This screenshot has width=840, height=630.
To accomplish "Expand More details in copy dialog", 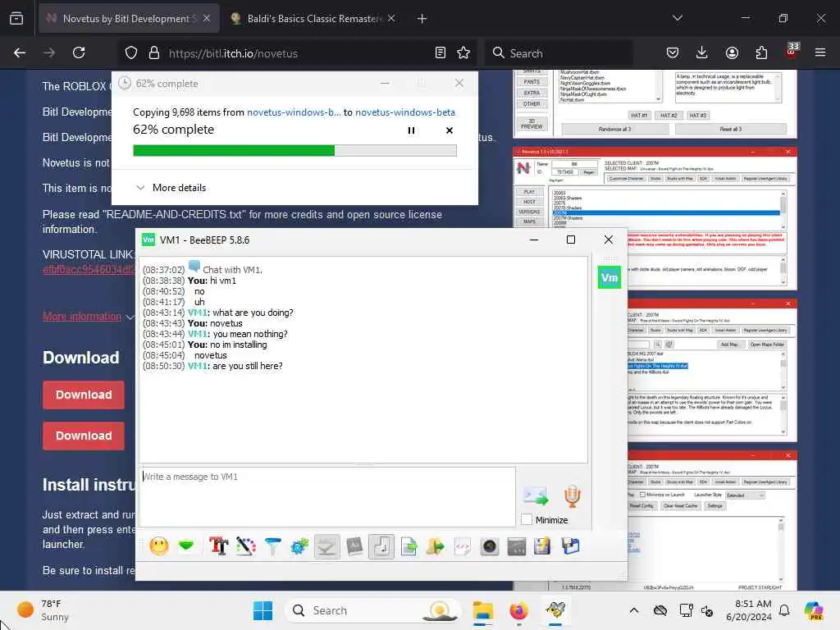I will pyautogui.click(x=171, y=188).
